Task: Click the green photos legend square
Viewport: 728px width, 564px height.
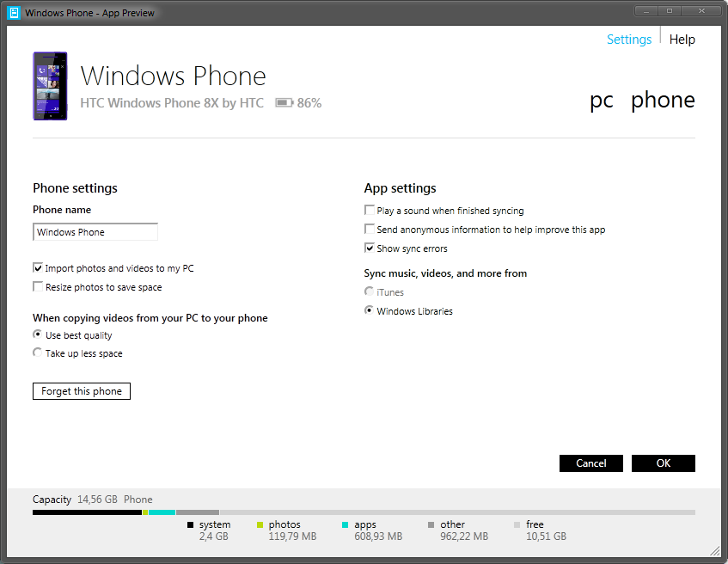Action: coord(260,524)
